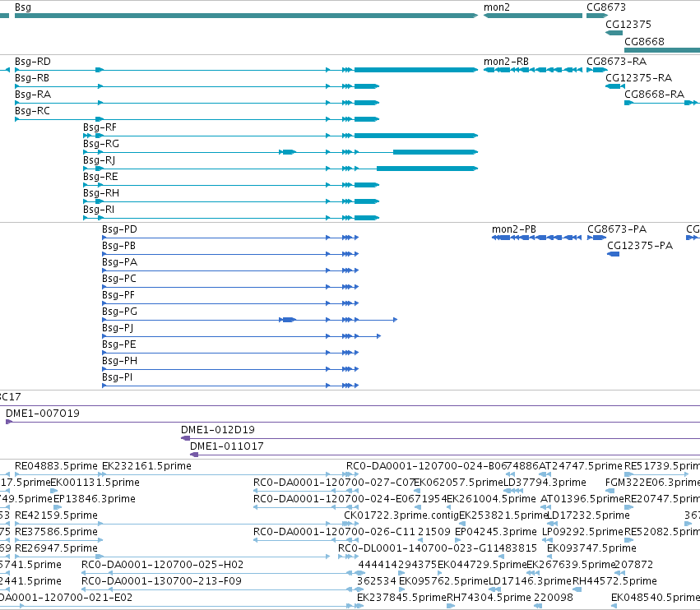Screen dimensions: 700x610
Task: Select EST LD37794.3prime label
Action: click(x=545, y=483)
